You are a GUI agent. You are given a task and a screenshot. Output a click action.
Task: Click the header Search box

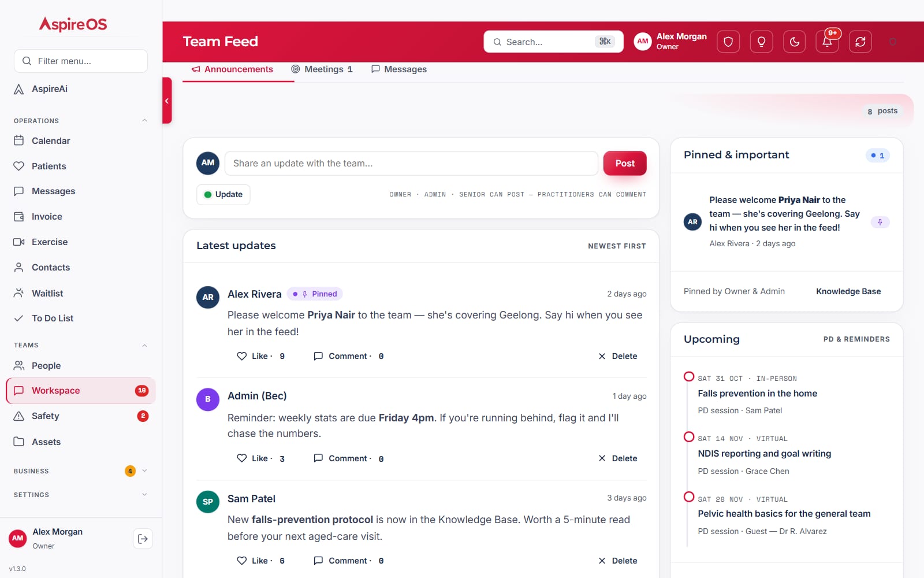553,42
